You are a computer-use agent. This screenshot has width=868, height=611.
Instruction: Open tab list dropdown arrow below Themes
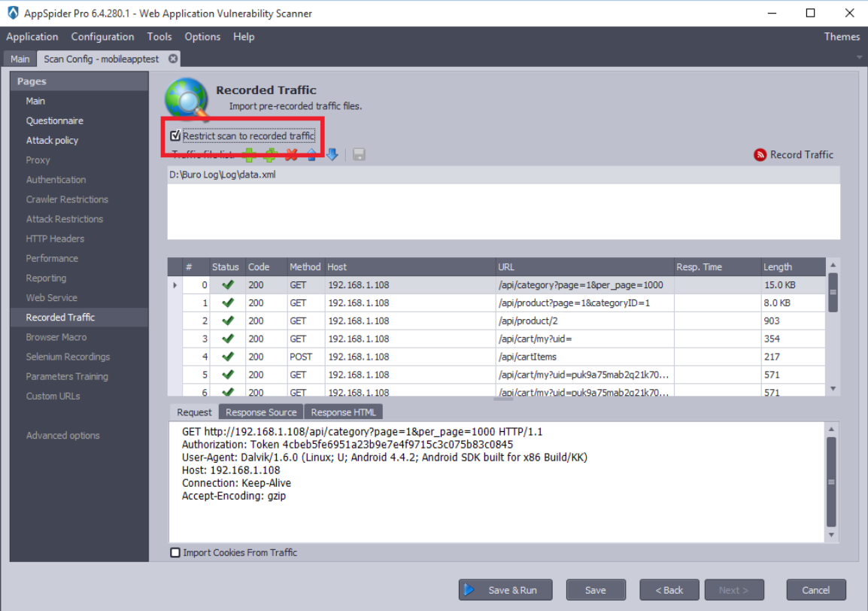(x=859, y=57)
